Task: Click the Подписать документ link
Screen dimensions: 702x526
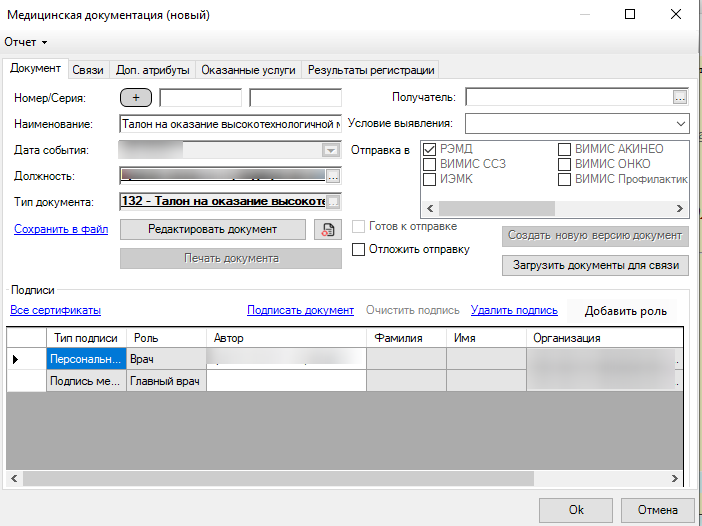Action: 300,310
